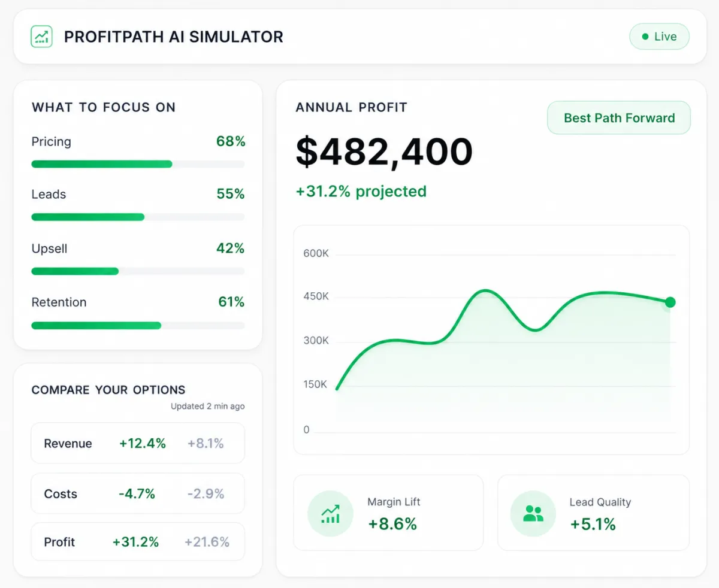Click the 'Updated 2 min ago' timestamp
This screenshot has height=588, width=719.
tap(207, 406)
